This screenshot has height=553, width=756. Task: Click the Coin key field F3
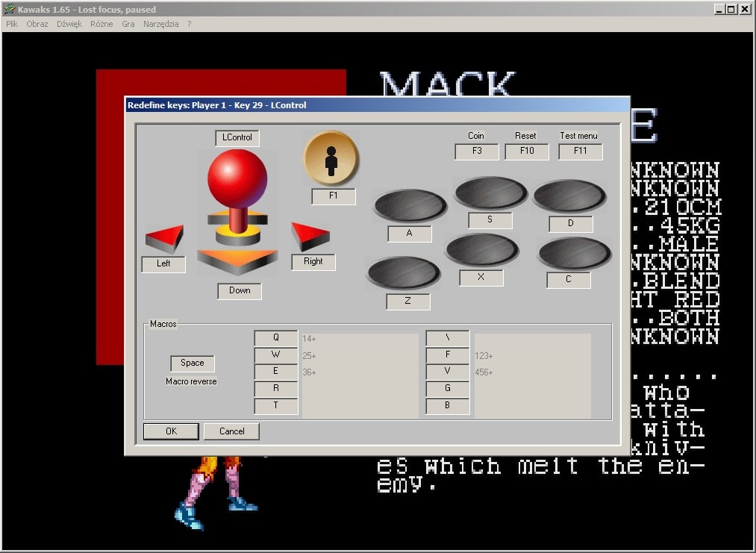click(x=476, y=151)
